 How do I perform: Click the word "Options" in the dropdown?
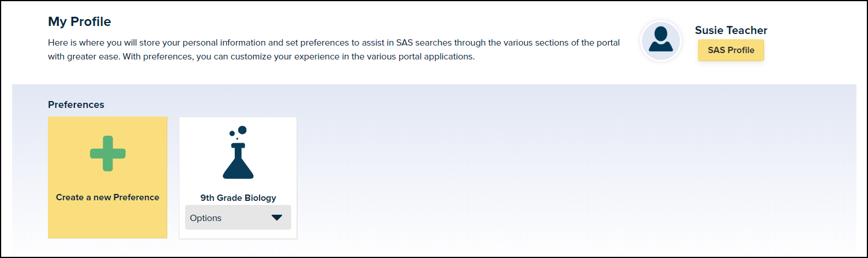(206, 218)
